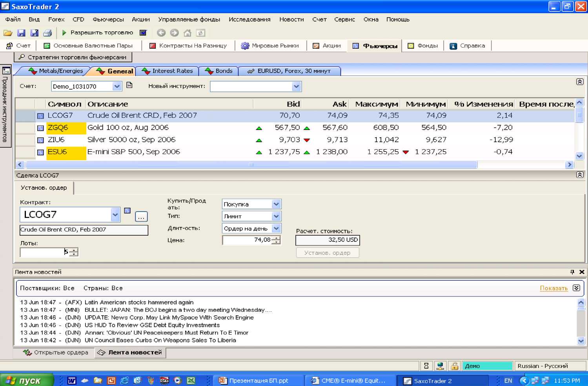Switch to the Bonds tab
The width and height of the screenshot is (588, 386).
click(219, 71)
